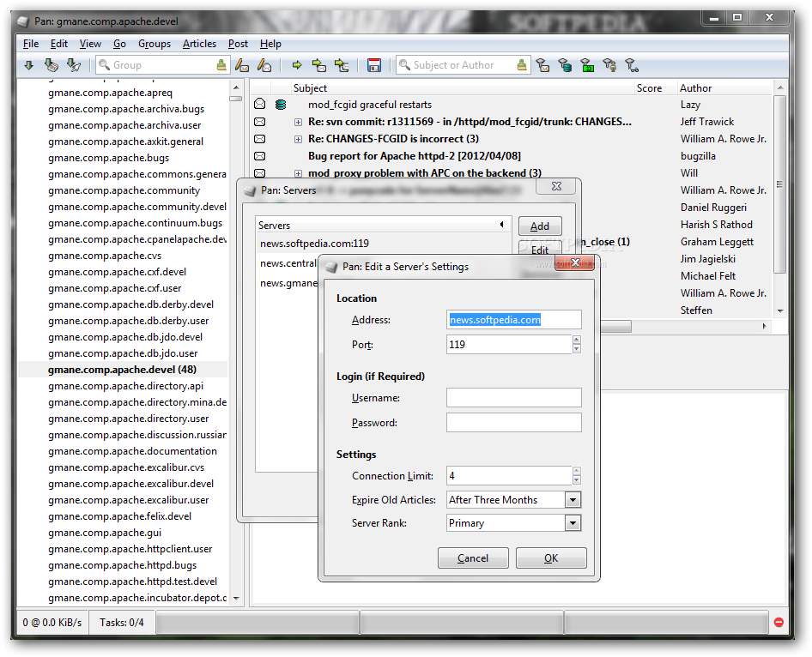The height and width of the screenshot is (657, 812).
Task: Expand the Re: CHANGES-FCGID is incorrect thread
Action: [x=299, y=139]
